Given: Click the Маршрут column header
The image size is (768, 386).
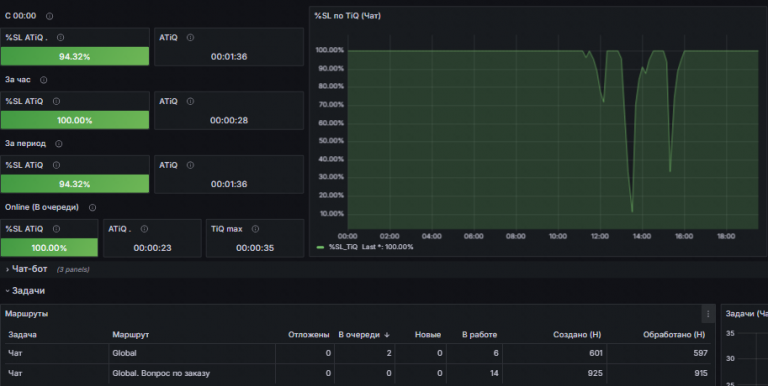Looking at the screenshot, I should click(x=130, y=335).
